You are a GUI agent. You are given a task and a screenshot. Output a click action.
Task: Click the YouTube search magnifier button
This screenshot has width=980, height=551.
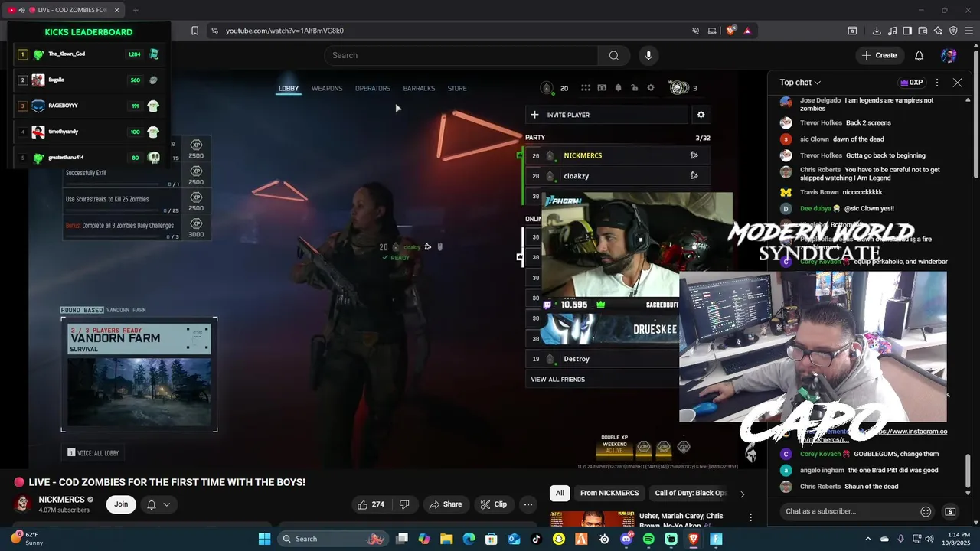coord(613,55)
